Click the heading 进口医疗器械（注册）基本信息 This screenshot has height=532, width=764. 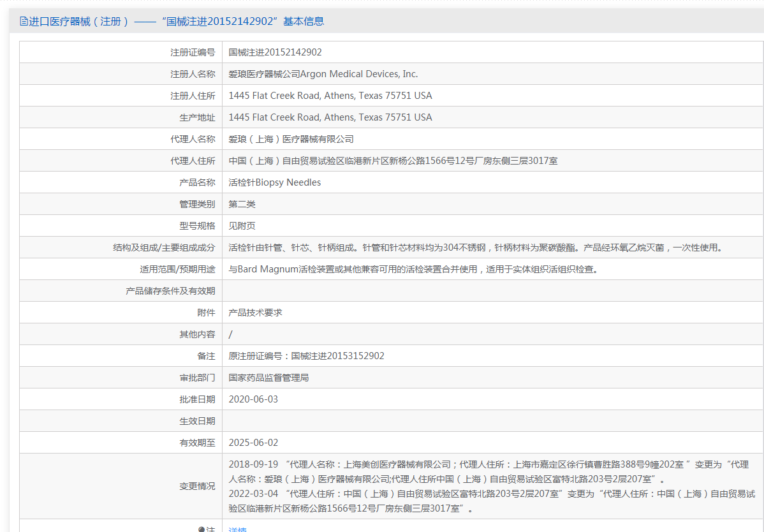pyautogui.click(x=176, y=22)
